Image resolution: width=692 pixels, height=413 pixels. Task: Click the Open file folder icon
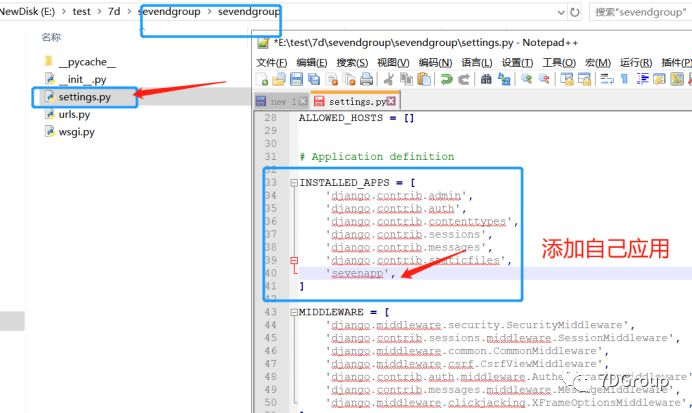[x=279, y=79]
